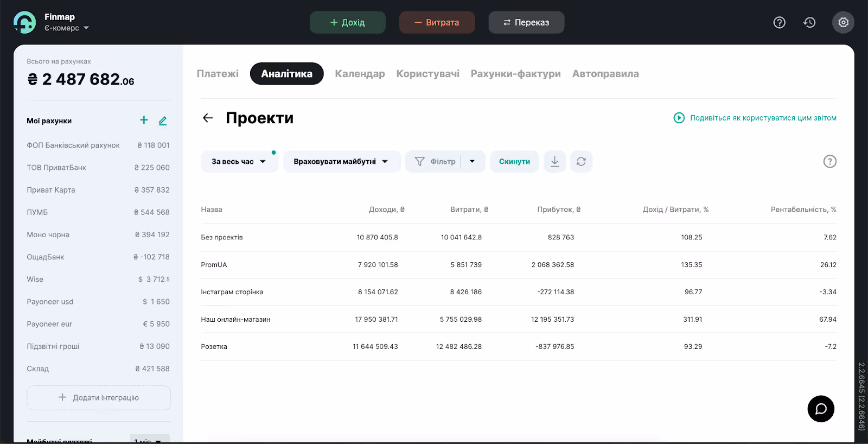Viewport: 868px width, 444px height.
Task: Sort by Рентабельність column header
Action: click(x=803, y=210)
